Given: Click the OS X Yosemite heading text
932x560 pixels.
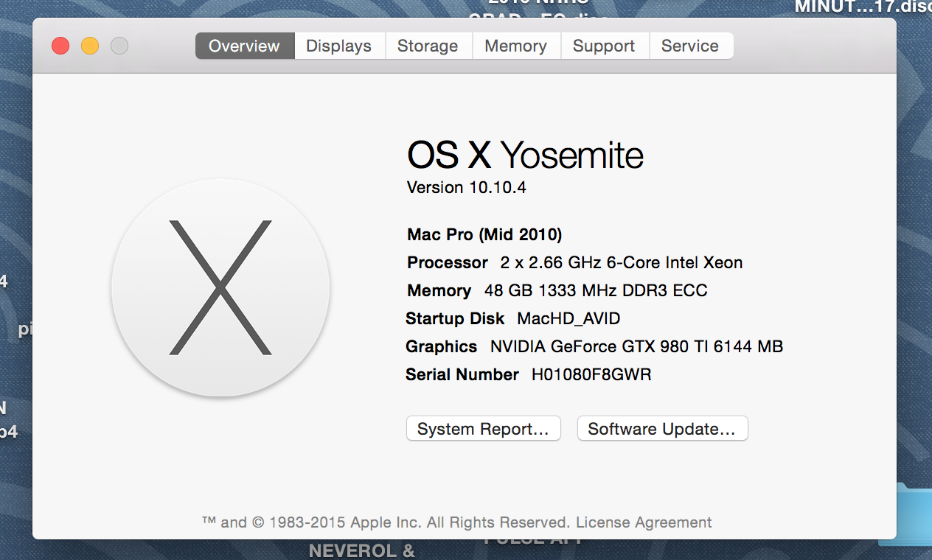Looking at the screenshot, I should [525, 155].
